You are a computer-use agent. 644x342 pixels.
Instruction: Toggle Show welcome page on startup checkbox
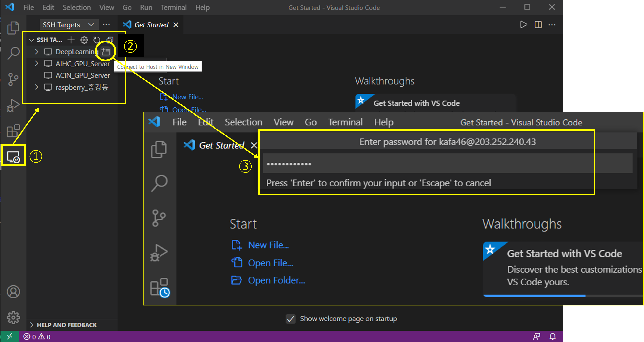pos(290,319)
